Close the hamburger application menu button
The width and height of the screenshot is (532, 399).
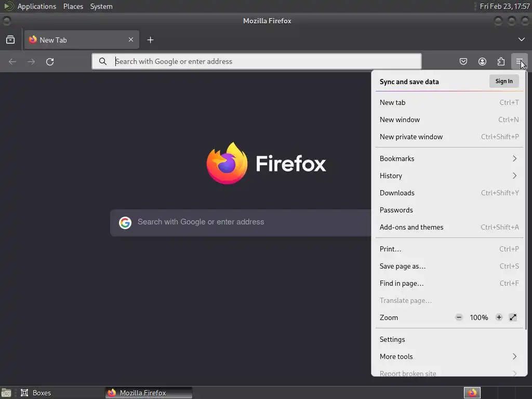pos(520,61)
